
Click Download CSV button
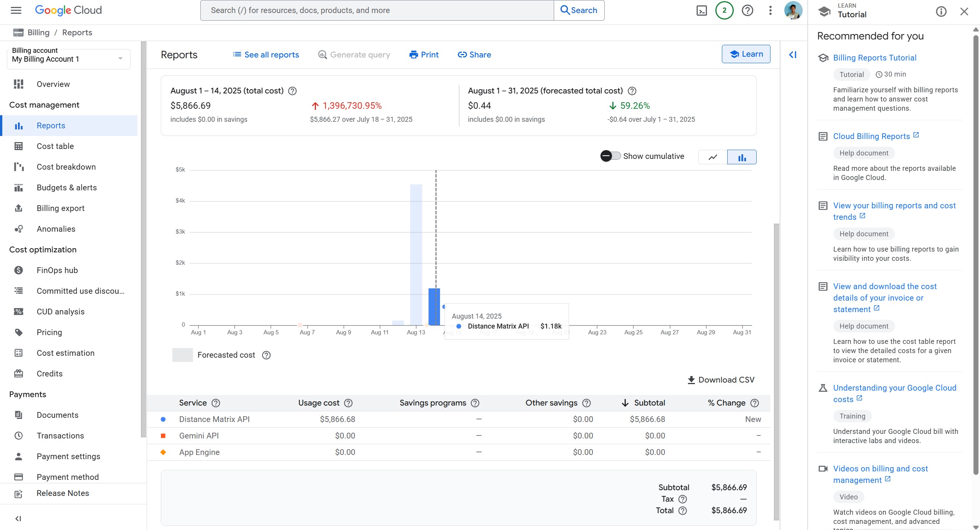tap(721, 380)
